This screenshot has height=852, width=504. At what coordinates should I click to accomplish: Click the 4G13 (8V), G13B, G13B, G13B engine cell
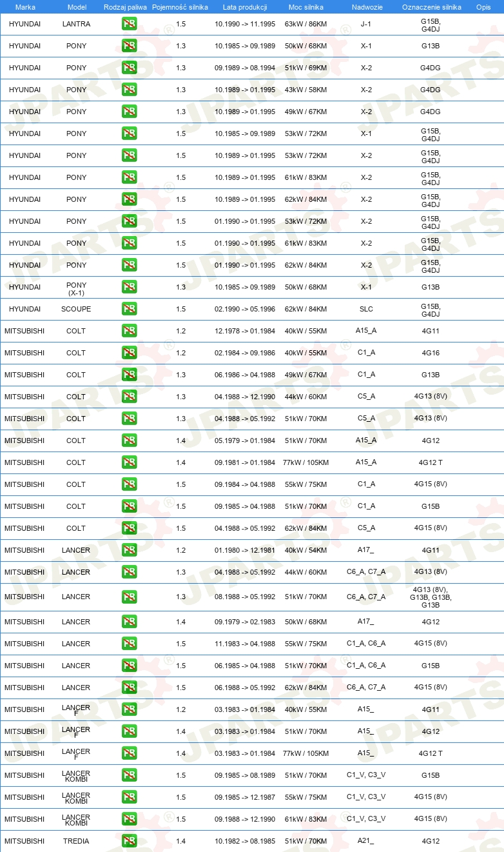pyautogui.click(x=431, y=597)
